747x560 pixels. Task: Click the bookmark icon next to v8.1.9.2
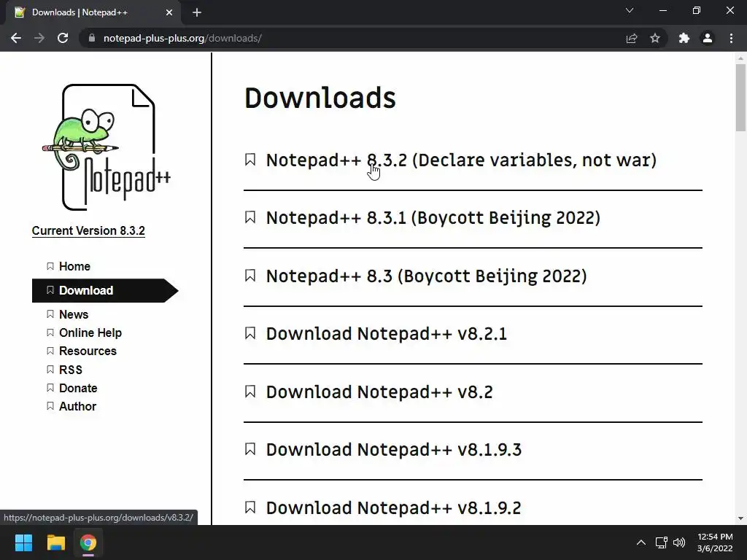(x=250, y=507)
